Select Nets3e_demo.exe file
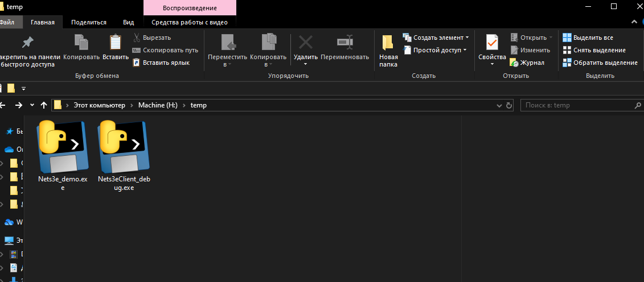Screen dimensions: 644x282 click(x=63, y=156)
